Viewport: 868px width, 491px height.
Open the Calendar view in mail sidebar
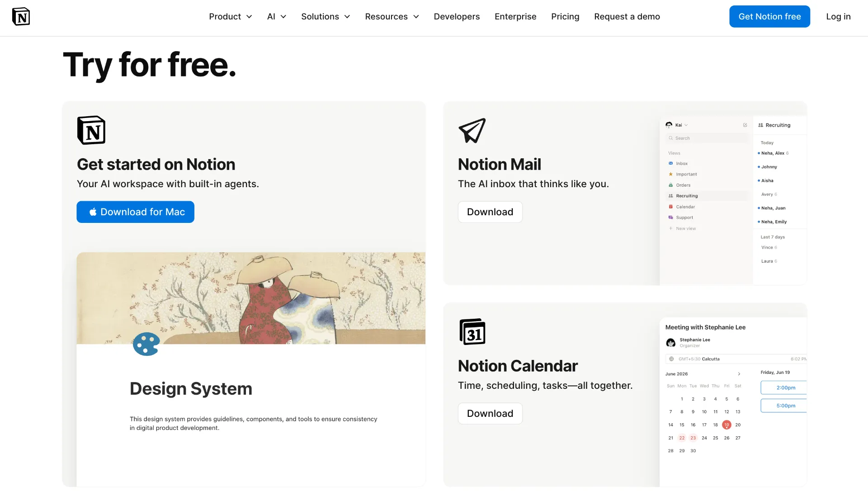(x=682, y=207)
